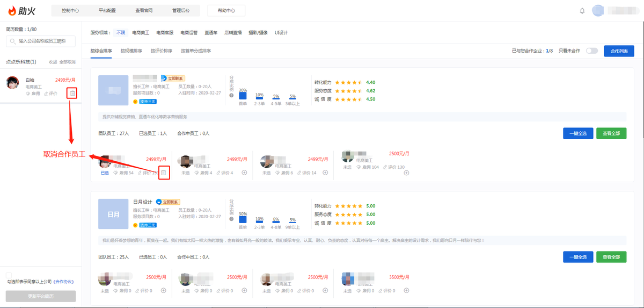Screen dimensions: 644x308
Task: Open 平台配置 in top navigation
Action: click(x=107, y=11)
